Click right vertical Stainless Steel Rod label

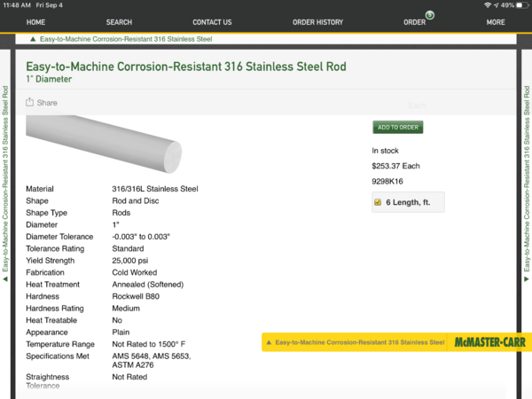click(x=527, y=179)
